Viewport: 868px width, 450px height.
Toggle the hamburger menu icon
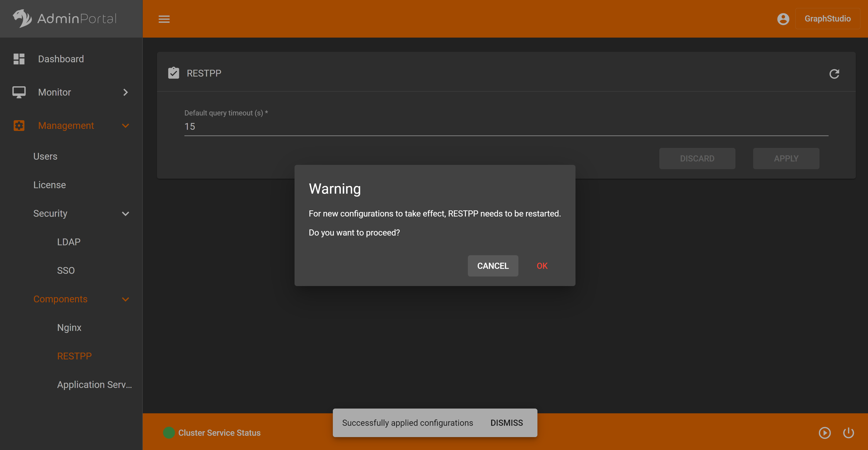(164, 19)
